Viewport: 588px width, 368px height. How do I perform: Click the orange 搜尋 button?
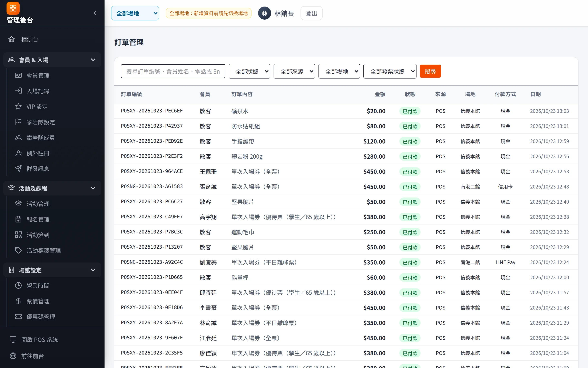[430, 71]
